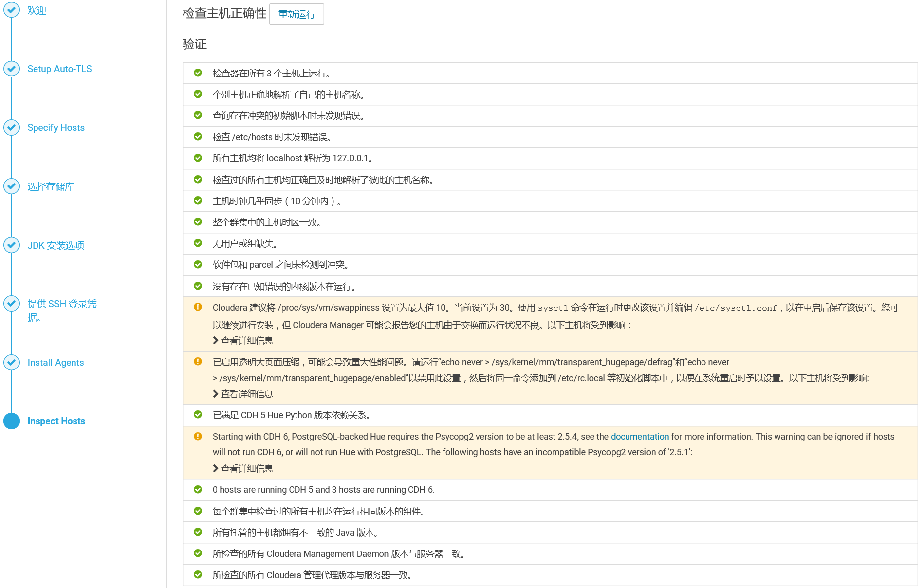Screen dimensions: 924x588
Task: Go to the Specify Hosts step
Action: coord(56,127)
